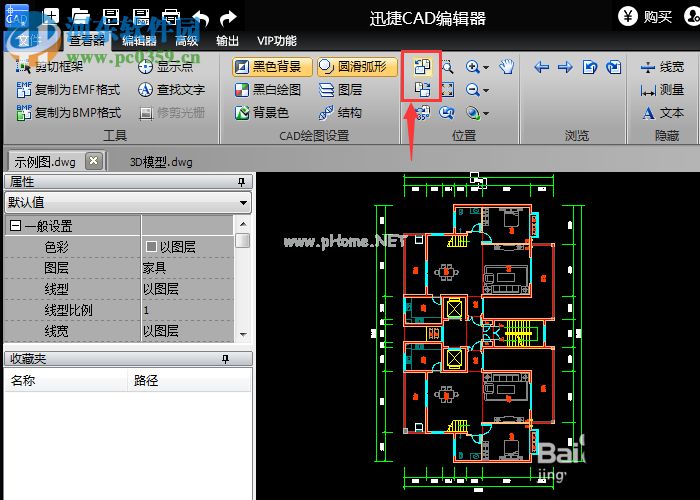Click the new file icon in the title bar

(x=50, y=17)
